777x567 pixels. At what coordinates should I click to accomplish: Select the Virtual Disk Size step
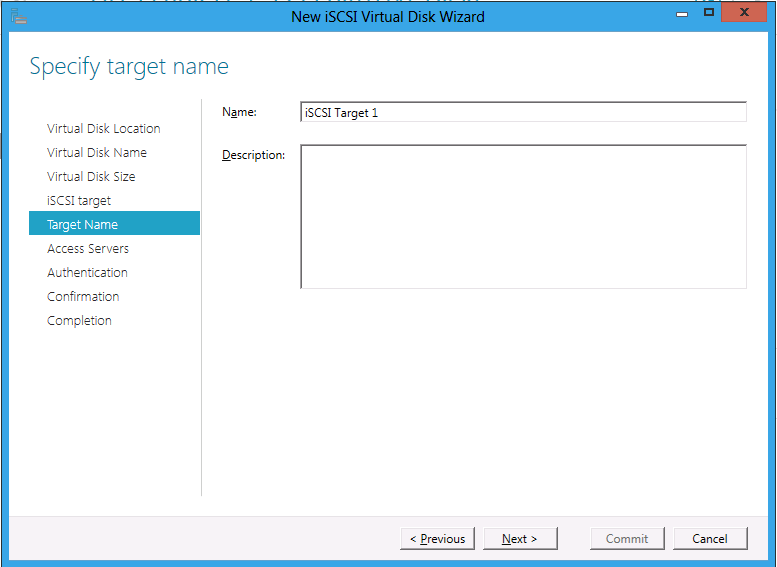pyautogui.click(x=91, y=176)
